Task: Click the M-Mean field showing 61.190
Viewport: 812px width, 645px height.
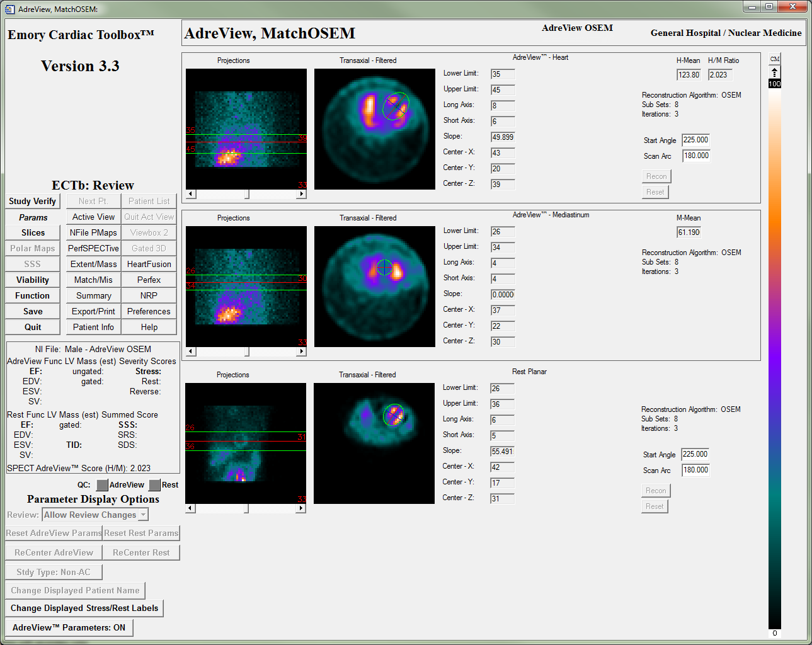Action: 689,232
